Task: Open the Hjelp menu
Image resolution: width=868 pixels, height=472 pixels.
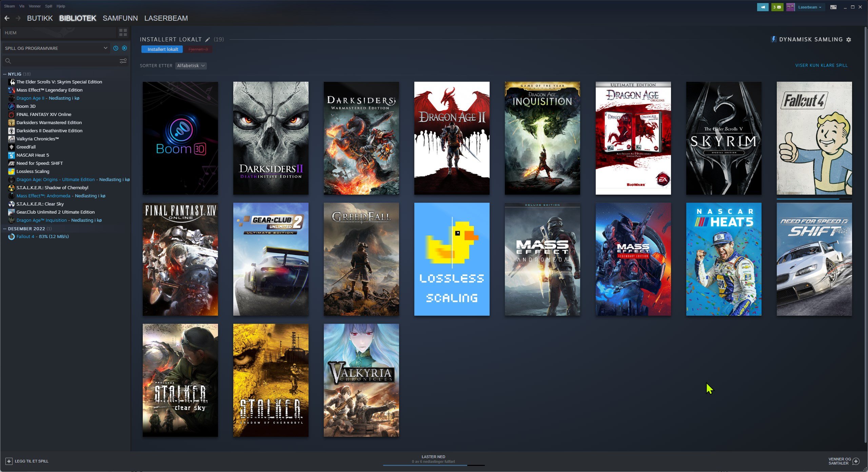Action: coord(61,6)
